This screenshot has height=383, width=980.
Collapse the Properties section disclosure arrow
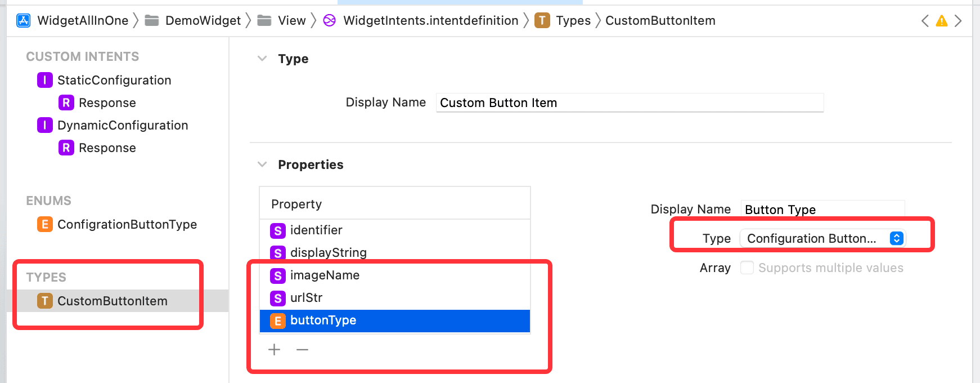tap(262, 164)
